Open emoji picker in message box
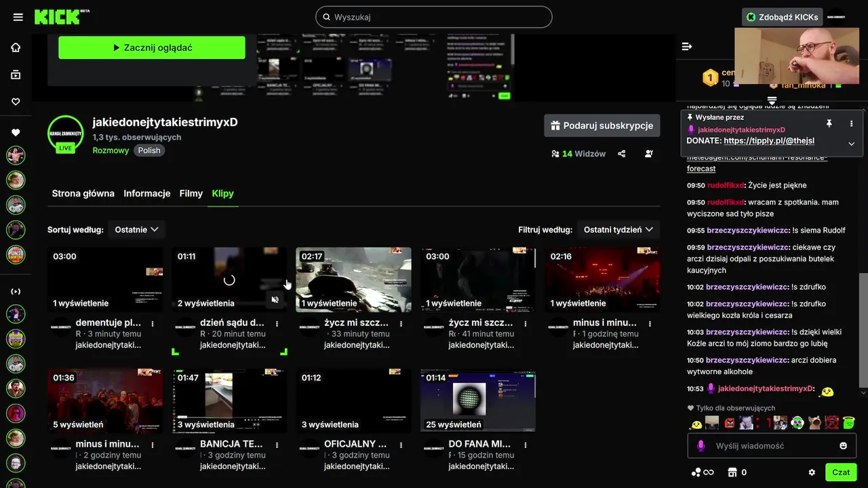The width and height of the screenshot is (868, 488). (844, 445)
